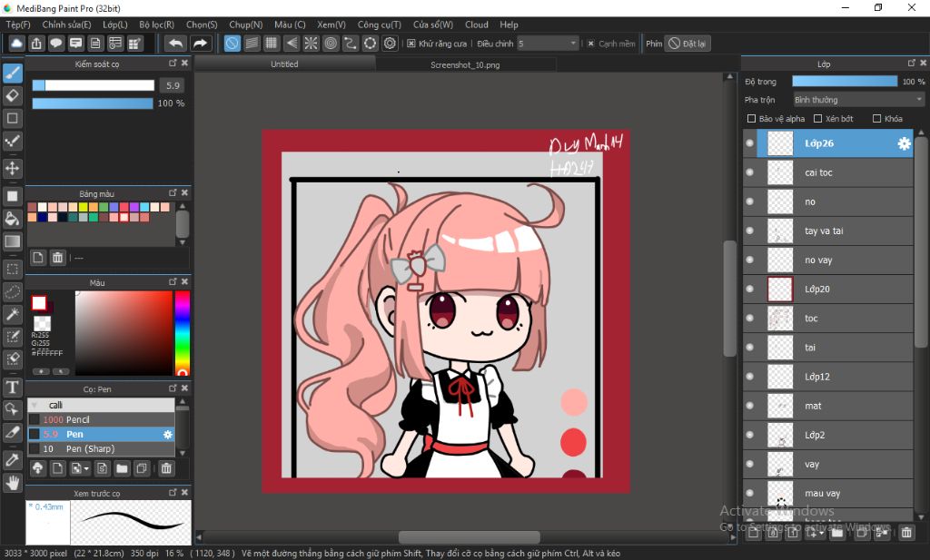Toggle Khử răng cưa checkbox
This screenshot has width=930, height=560.
coord(411,44)
